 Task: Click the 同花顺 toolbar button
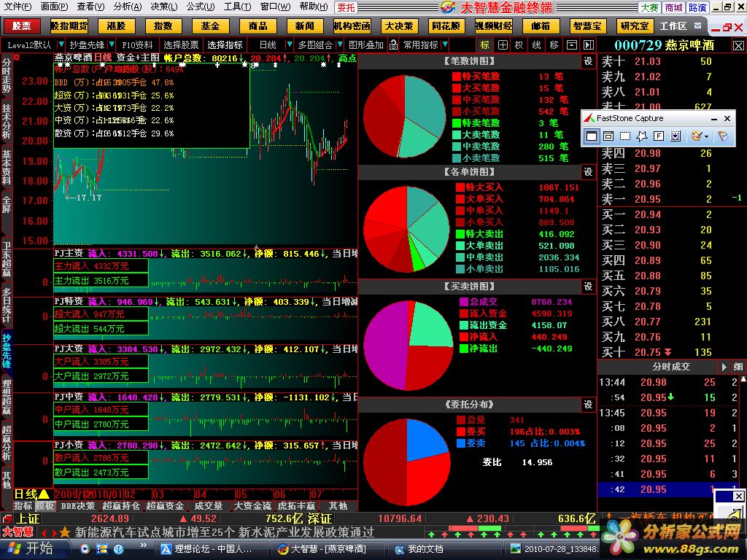(x=446, y=26)
